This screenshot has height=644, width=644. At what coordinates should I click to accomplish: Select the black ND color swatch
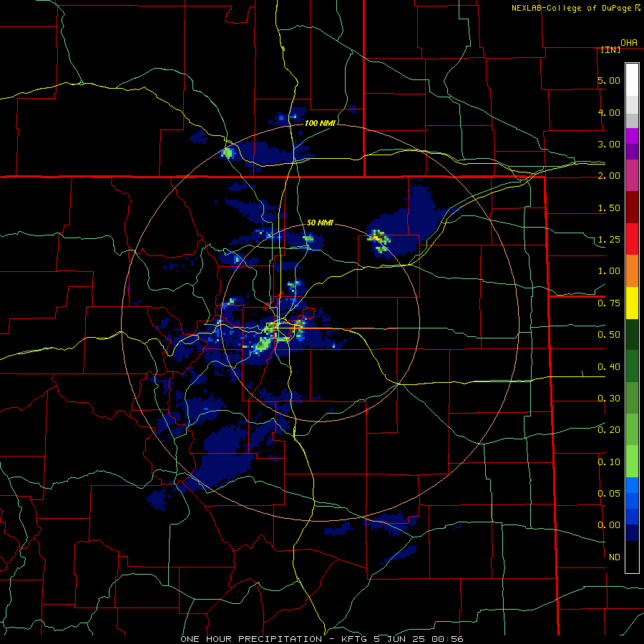(632, 557)
